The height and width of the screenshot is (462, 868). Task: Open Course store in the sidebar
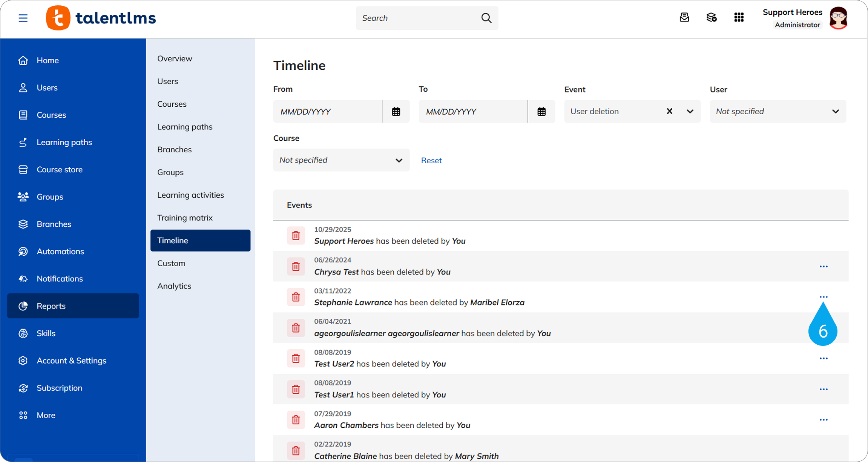pyautogui.click(x=73, y=170)
